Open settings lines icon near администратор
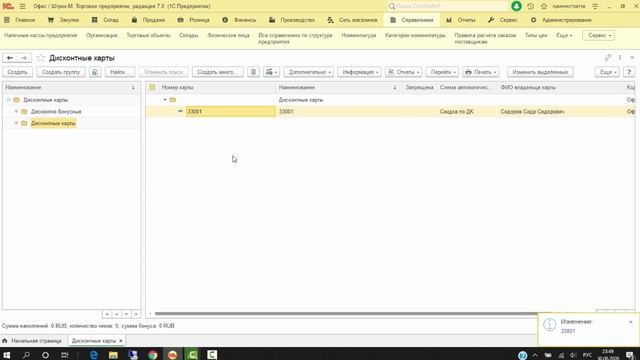This screenshot has height=360, width=640. pyautogui.click(x=595, y=7)
